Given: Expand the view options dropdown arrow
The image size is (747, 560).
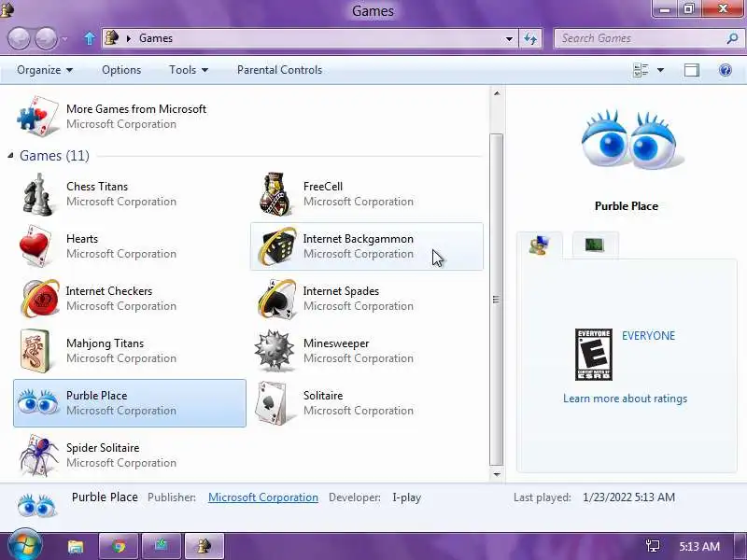Looking at the screenshot, I should (661, 71).
